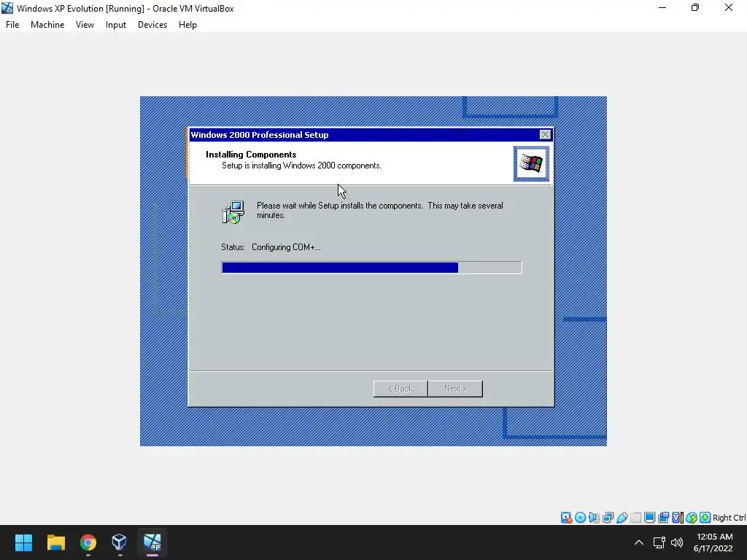Image resolution: width=747 pixels, height=560 pixels.
Task: Close the Windows 2000 Professional Setup dialog
Action: (x=546, y=135)
